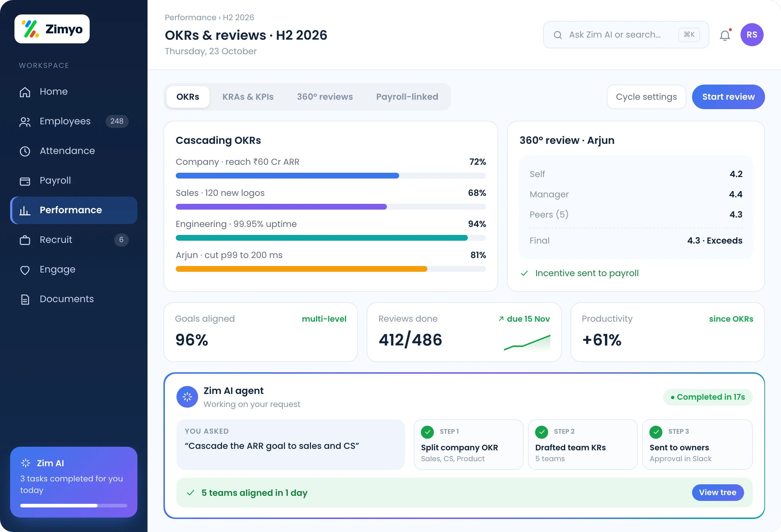Click the Recruit 6 count badge
Viewport: 781px width, 532px height.
coord(121,240)
